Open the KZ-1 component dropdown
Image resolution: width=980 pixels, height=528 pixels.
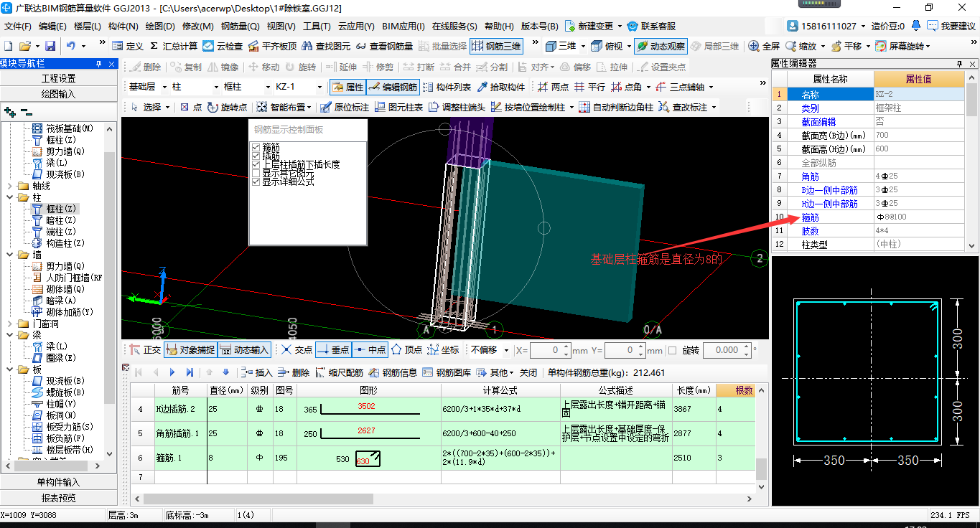319,87
